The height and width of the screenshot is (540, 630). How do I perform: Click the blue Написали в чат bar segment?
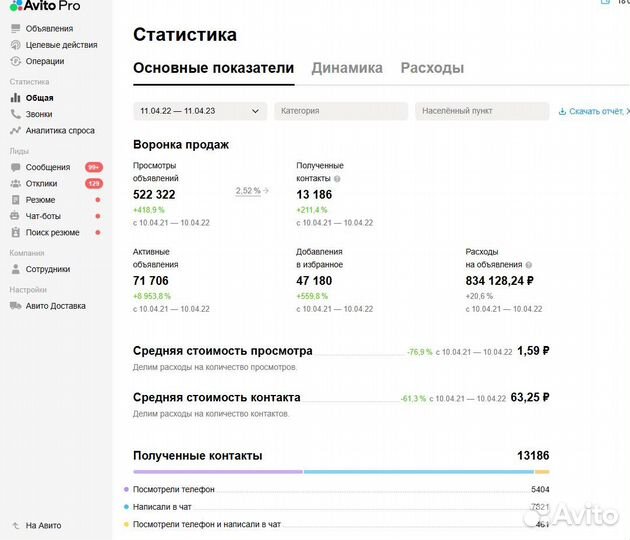click(x=419, y=472)
